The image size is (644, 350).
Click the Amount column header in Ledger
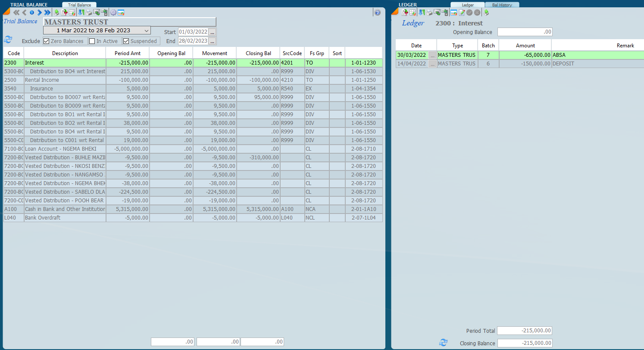tap(525, 46)
